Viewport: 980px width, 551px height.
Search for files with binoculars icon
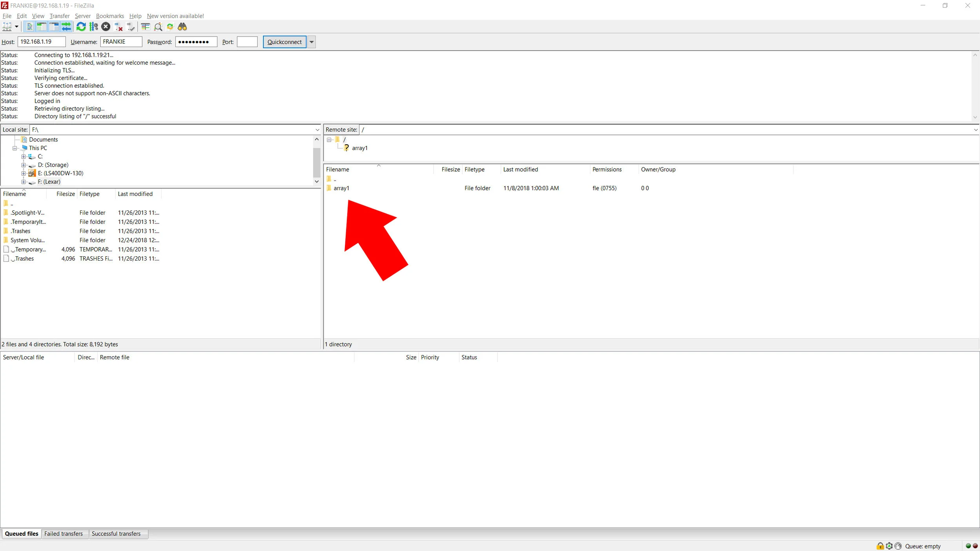pyautogui.click(x=182, y=27)
